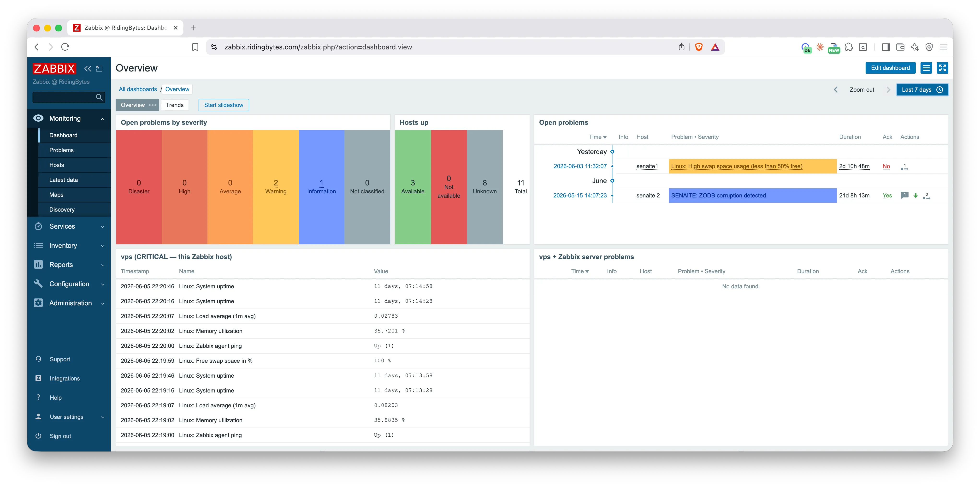Click timestamp 2026-05-15 14:07:23
The image size is (980, 487).
tap(580, 196)
